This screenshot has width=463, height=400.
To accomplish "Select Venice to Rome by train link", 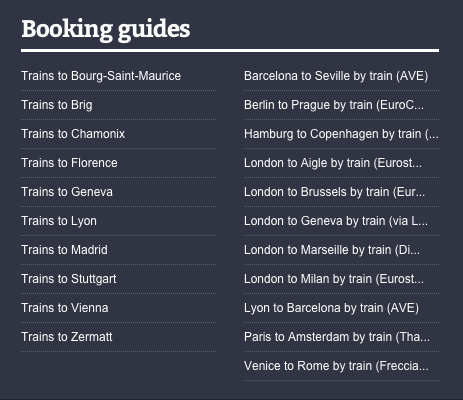I will tap(336, 366).
